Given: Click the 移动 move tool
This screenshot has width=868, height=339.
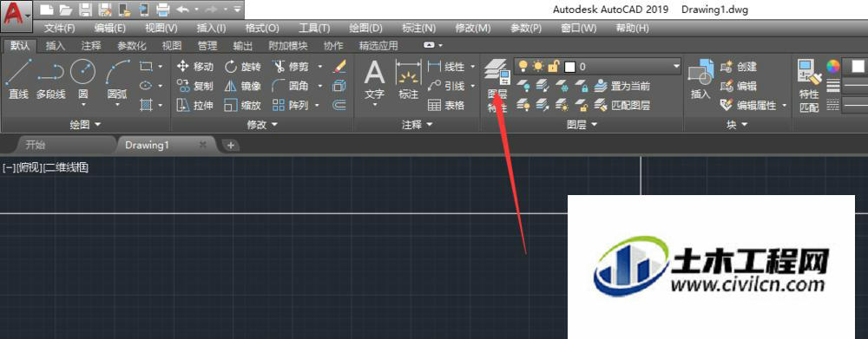Looking at the screenshot, I should 194,67.
